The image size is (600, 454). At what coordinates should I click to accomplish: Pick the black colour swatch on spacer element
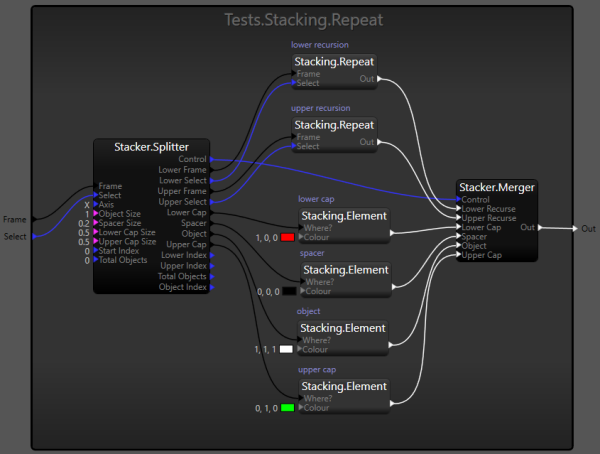(x=288, y=291)
